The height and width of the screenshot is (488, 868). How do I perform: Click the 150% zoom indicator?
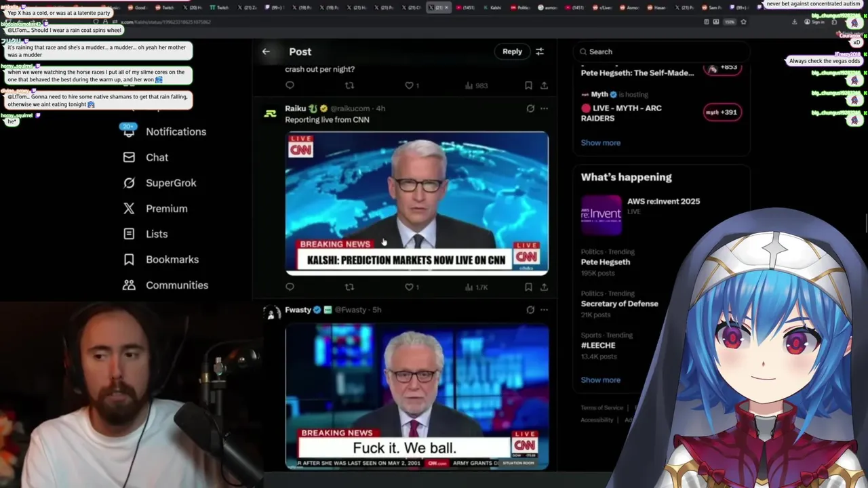pos(730,22)
